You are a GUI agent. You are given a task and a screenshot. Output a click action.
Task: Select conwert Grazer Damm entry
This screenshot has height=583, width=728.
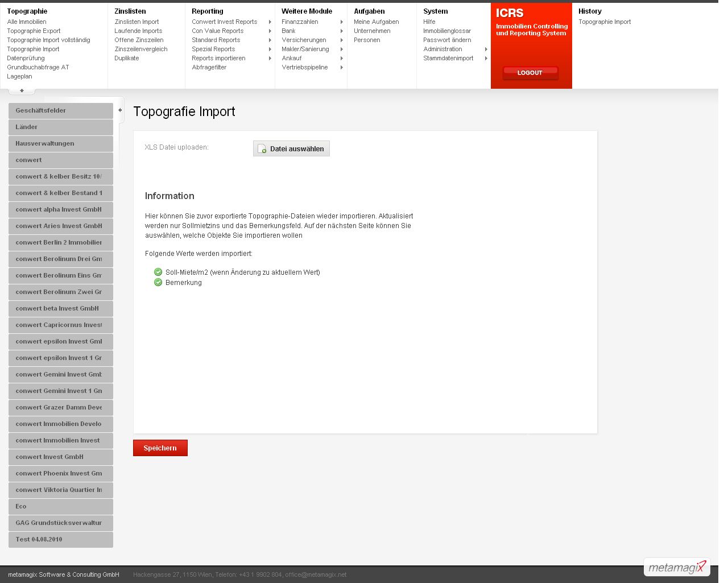coord(61,407)
